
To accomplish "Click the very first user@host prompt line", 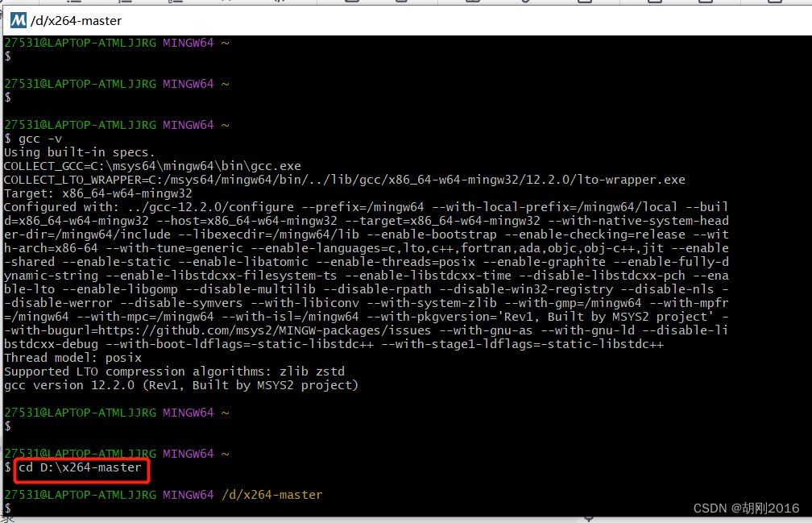I will 80,43.
